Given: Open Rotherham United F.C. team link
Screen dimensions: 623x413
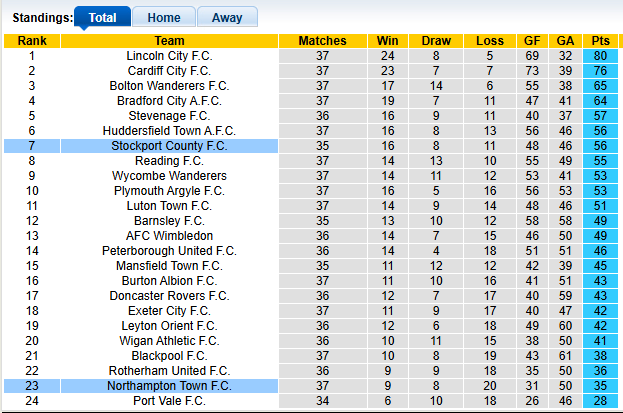Looking at the screenshot, I should pos(169,371).
